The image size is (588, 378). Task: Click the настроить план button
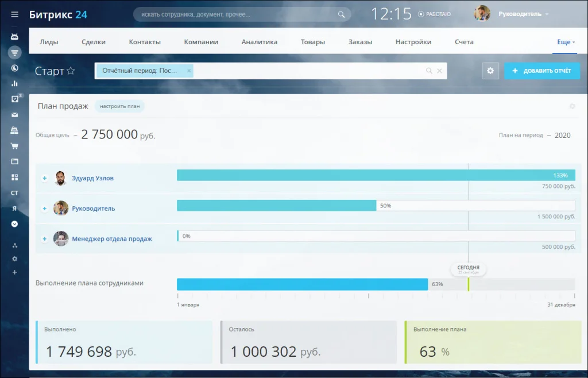[x=119, y=106]
